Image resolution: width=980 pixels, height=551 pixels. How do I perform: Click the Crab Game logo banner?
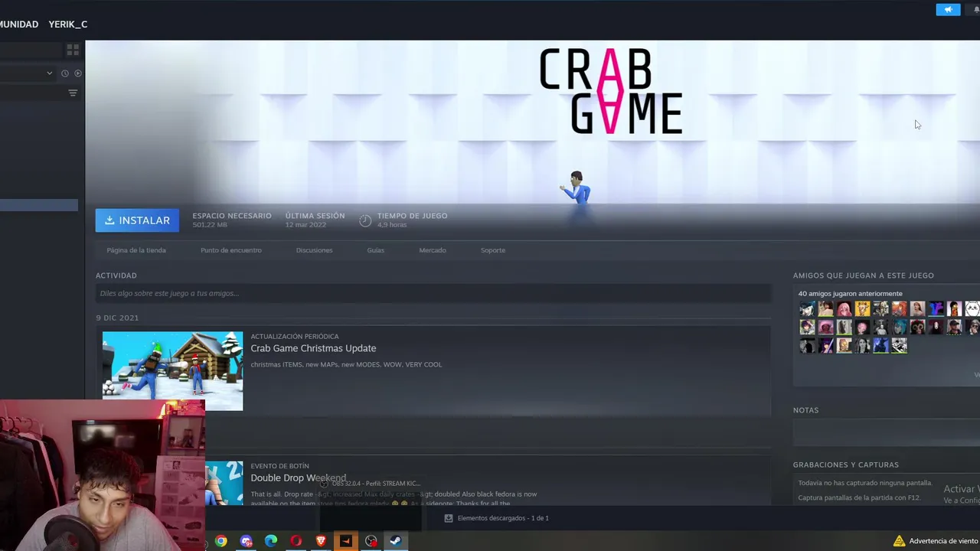[x=610, y=92]
